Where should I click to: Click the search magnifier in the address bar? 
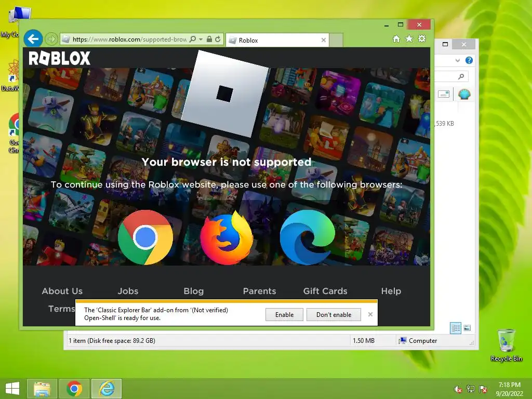[192, 39]
